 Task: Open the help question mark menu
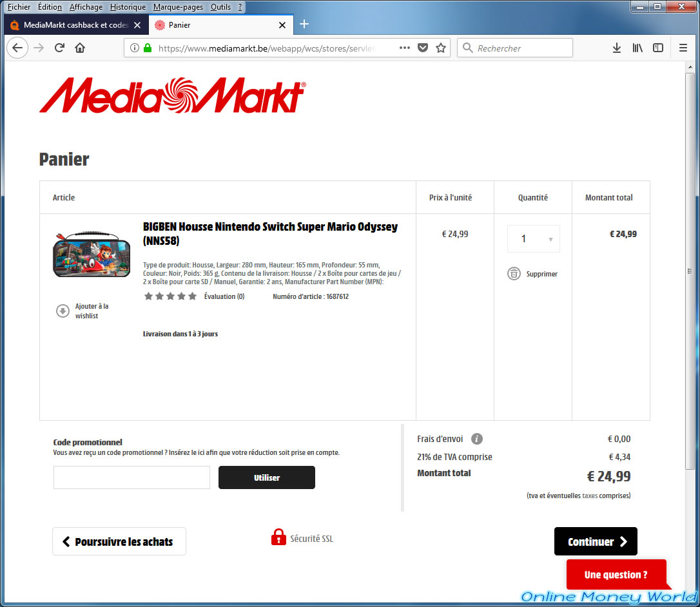240,6
